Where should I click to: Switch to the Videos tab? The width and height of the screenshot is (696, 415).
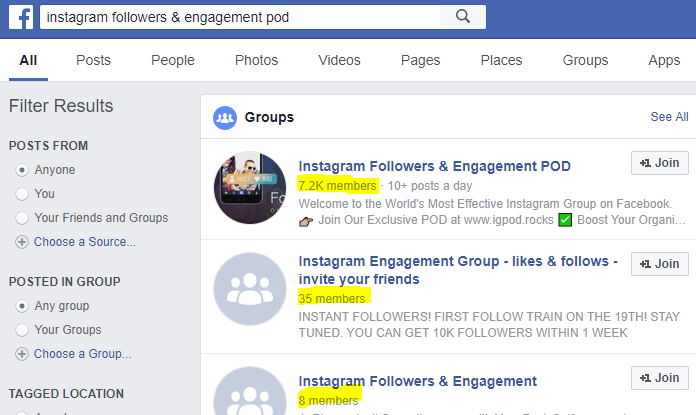(339, 60)
